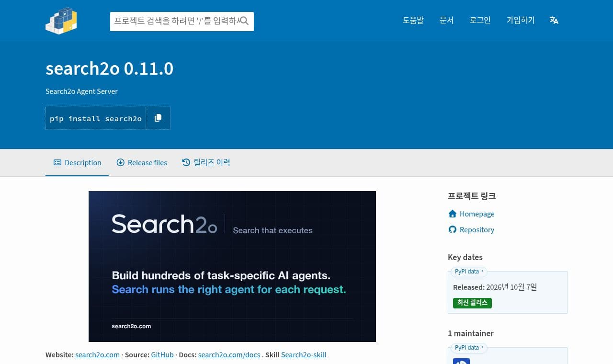
Task: Click the 프로젝트 링크 heading
Action: [472, 196]
